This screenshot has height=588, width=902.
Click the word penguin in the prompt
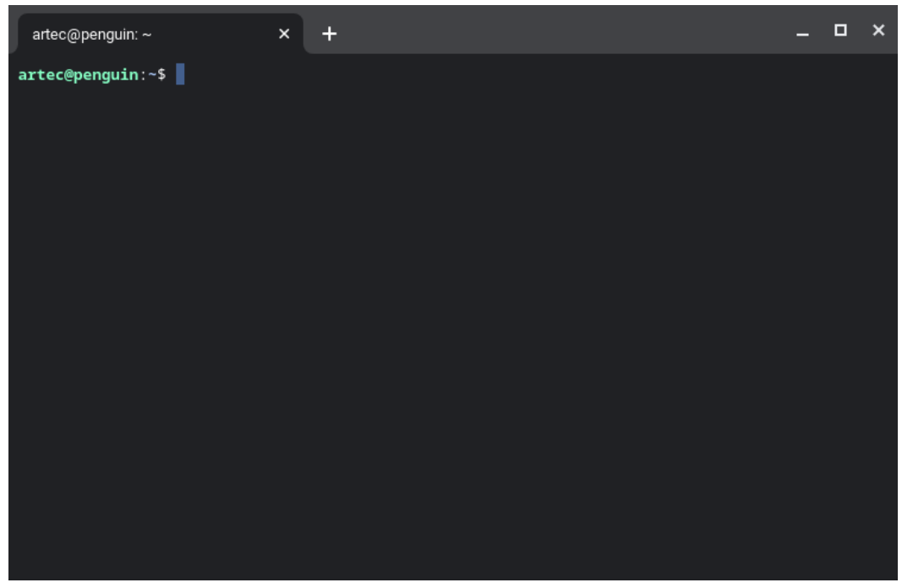107,74
